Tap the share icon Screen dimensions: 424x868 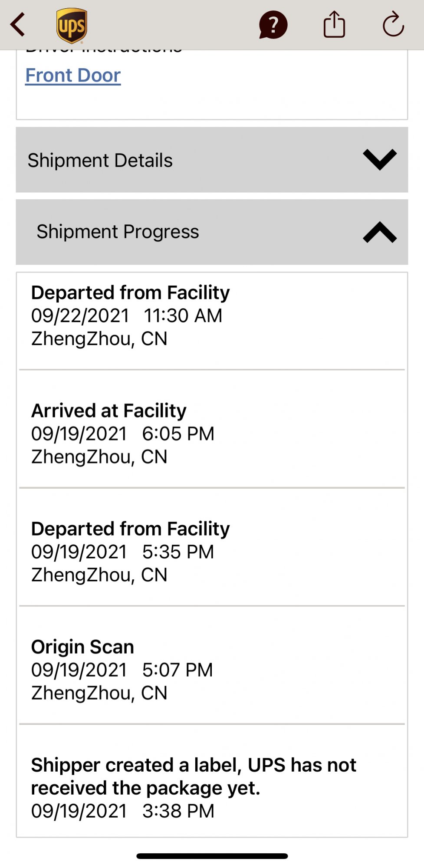(x=334, y=25)
